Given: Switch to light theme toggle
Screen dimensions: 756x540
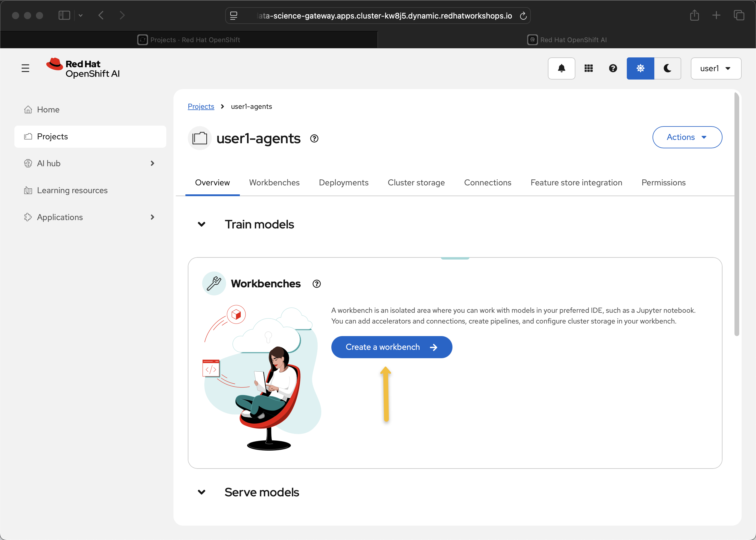Looking at the screenshot, I should 640,68.
